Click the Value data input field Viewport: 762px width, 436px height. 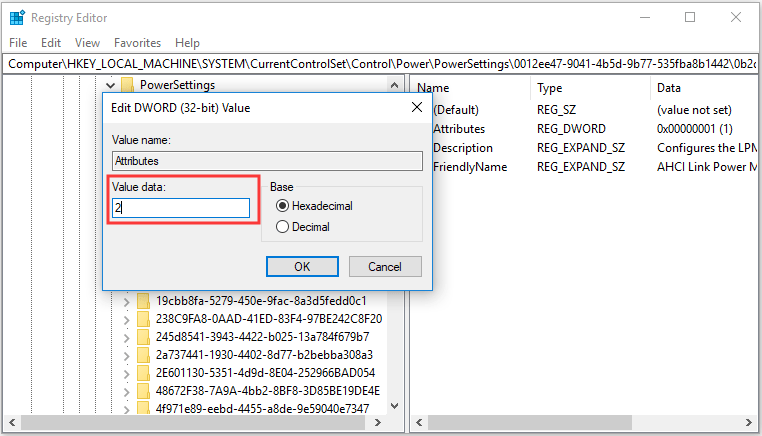(x=181, y=208)
